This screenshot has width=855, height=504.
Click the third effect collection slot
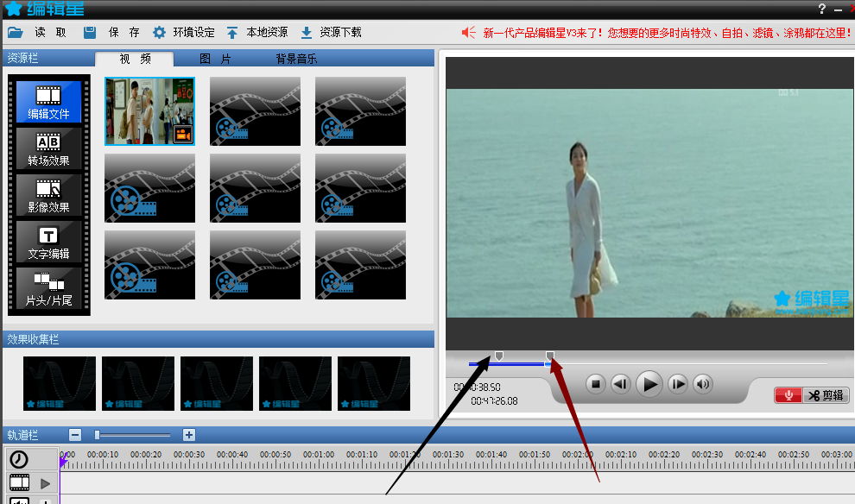(217, 383)
